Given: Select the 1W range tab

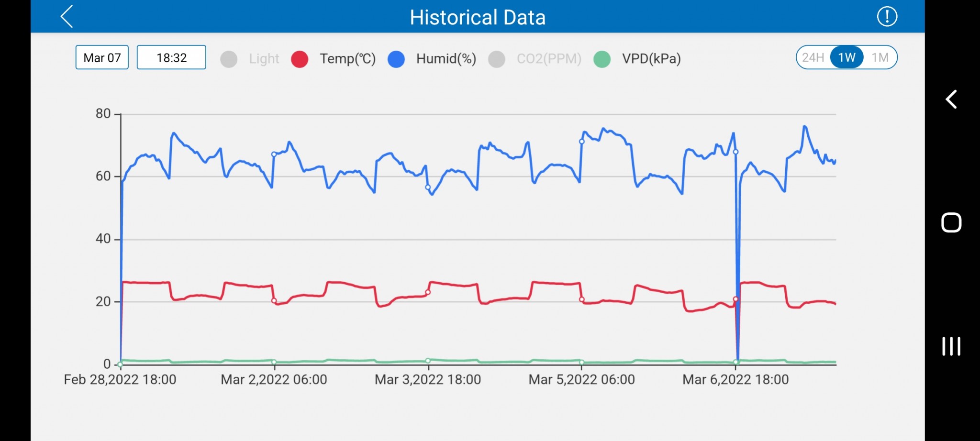Looking at the screenshot, I should [846, 58].
